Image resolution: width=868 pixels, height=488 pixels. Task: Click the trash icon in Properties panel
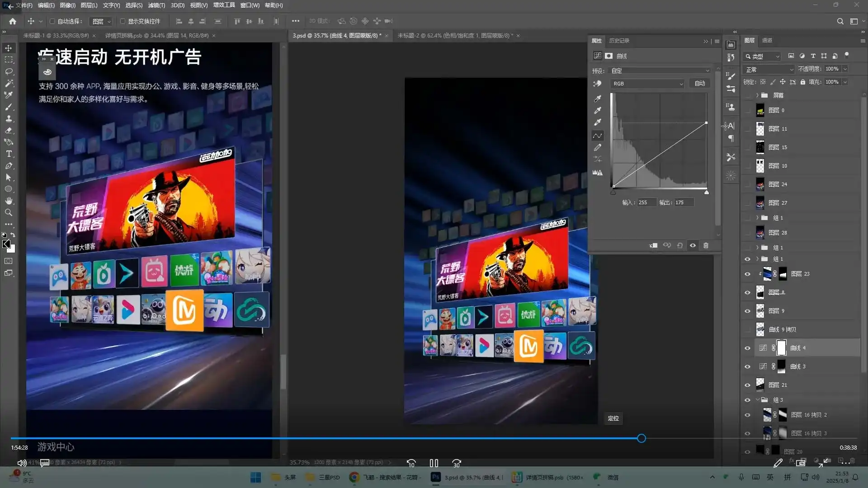point(706,245)
